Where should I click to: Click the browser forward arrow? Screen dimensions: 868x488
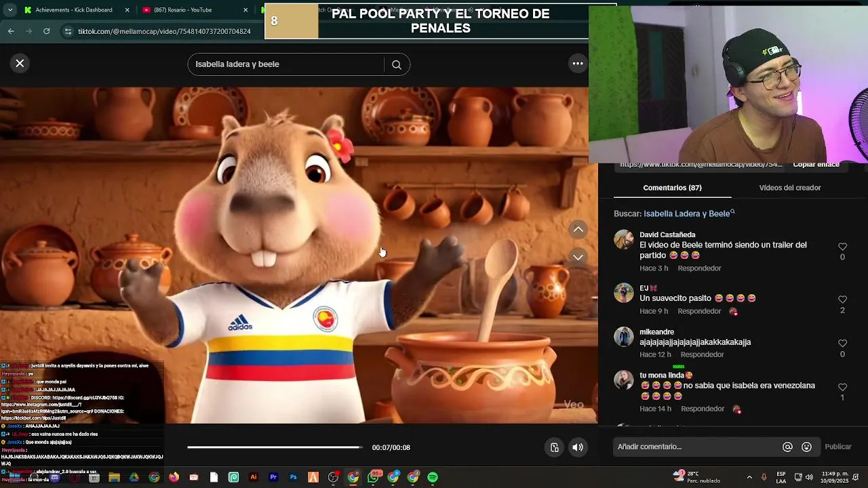[x=28, y=31]
